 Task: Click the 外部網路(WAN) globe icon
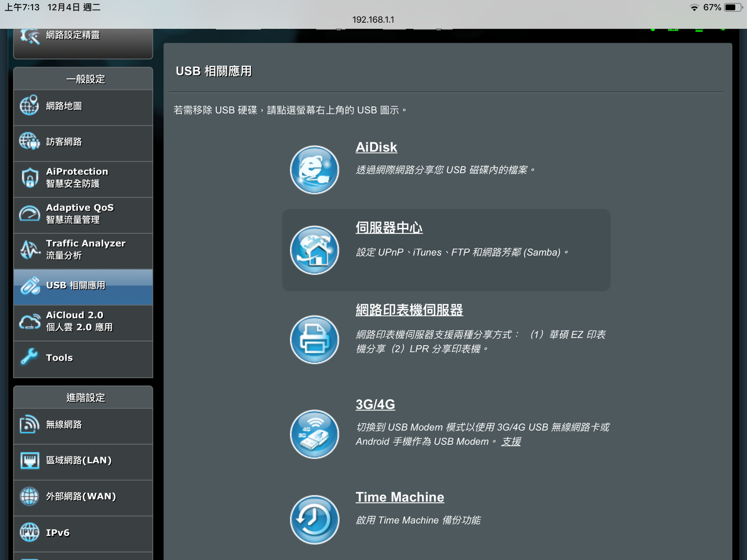click(x=29, y=496)
